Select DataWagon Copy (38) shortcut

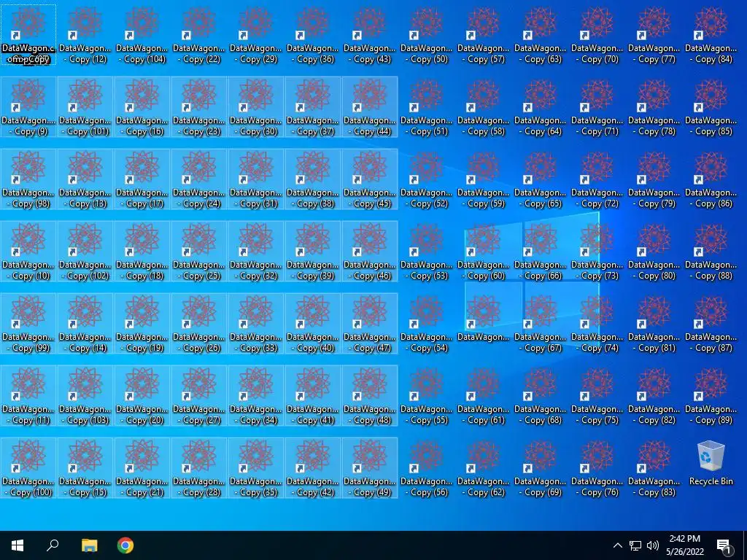[x=312, y=179]
